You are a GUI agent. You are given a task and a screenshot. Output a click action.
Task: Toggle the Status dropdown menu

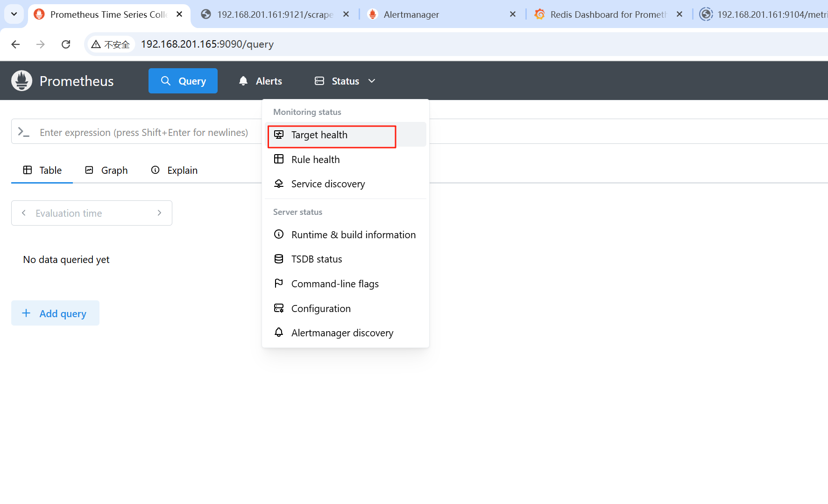pyautogui.click(x=345, y=81)
